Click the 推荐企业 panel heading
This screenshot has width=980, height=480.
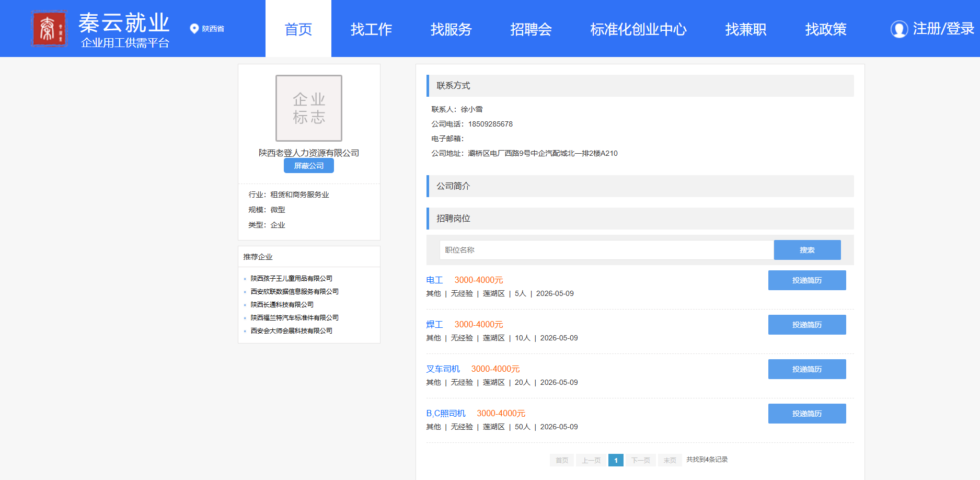tap(258, 257)
